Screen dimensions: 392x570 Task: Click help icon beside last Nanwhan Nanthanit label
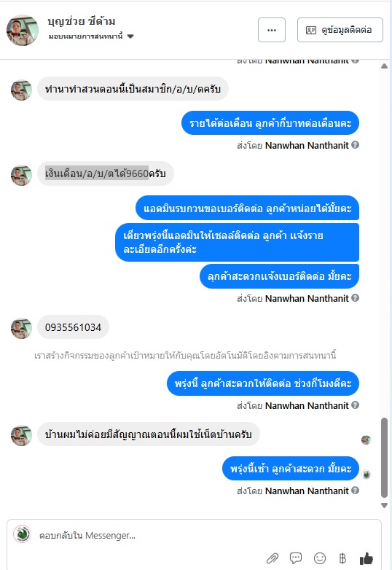(356, 491)
